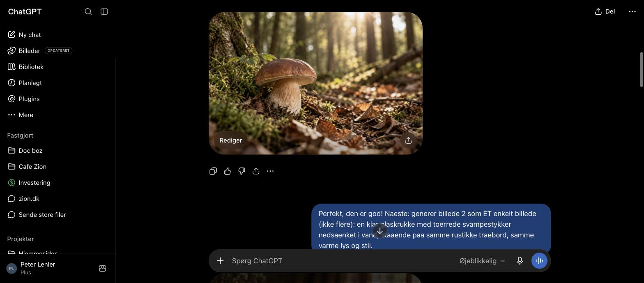Collapse the Fastgjort section header
The image size is (644, 283).
click(20, 136)
